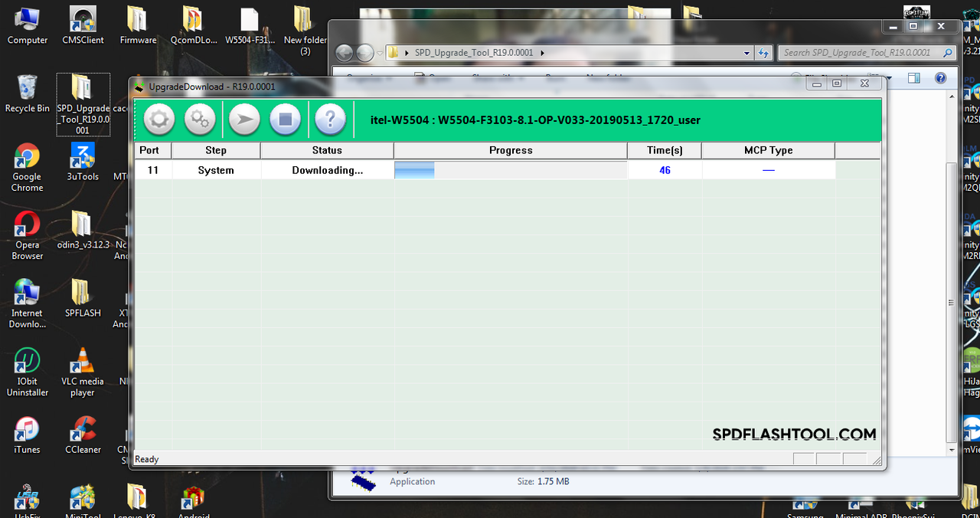
Task: Launch CCleaner from desktop
Action: [x=83, y=434]
